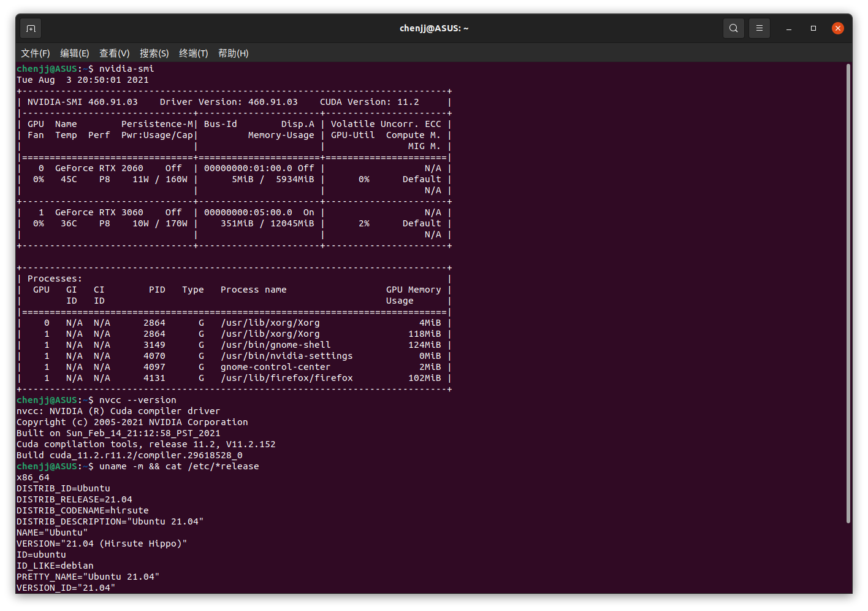Maximize the terminal window
Screen dimensions: 868x611
pyautogui.click(x=813, y=28)
